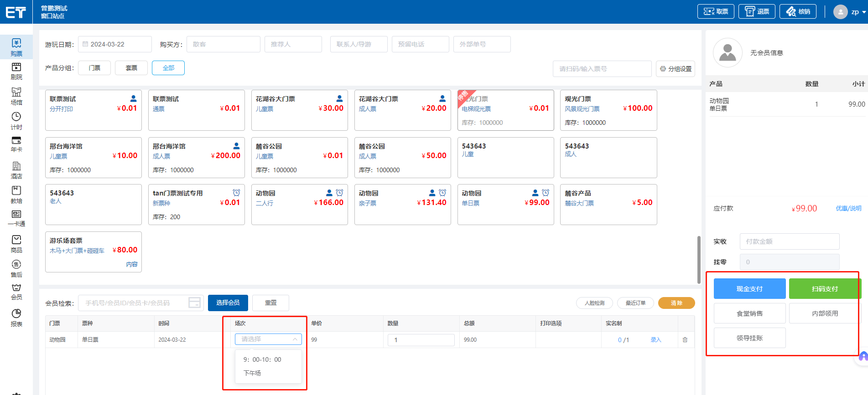Select the 全部 product group filter

click(168, 68)
